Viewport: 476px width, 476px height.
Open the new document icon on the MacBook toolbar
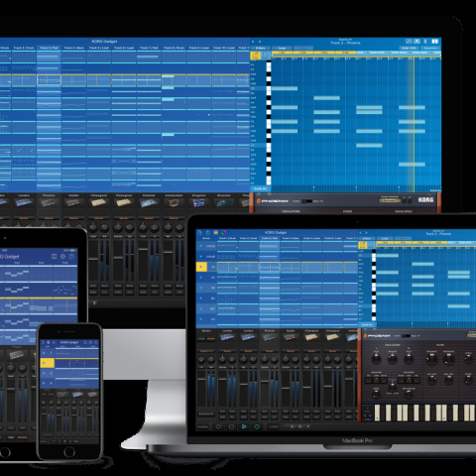pos(199,233)
